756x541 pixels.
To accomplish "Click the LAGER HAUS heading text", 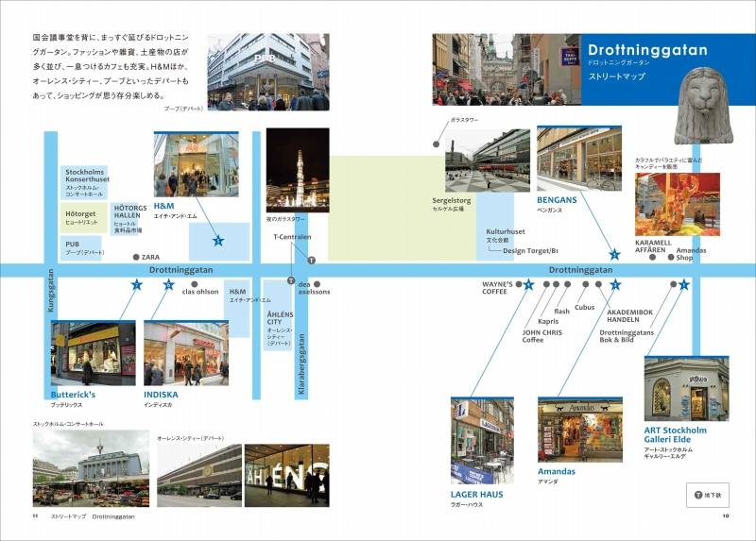I will pos(477,495).
